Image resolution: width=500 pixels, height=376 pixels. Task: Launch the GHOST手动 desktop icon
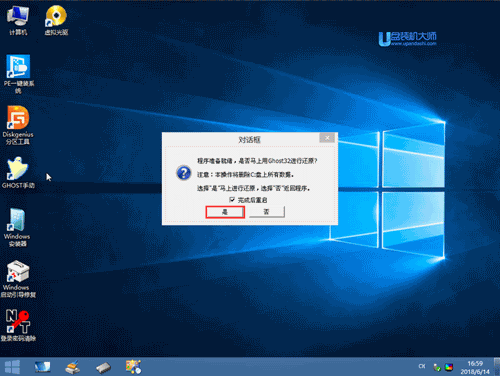point(18,172)
